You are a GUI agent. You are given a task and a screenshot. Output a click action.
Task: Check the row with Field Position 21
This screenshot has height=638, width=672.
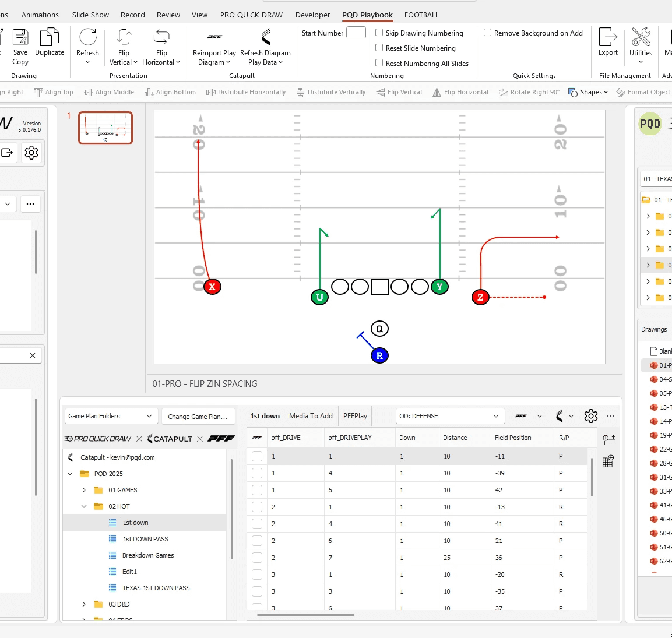coord(257,541)
